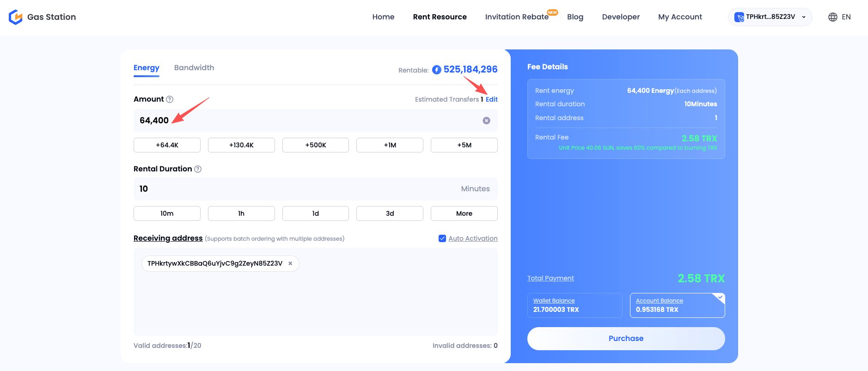Open the Rent Resource menu item
The height and width of the screenshot is (371, 868).
(440, 17)
